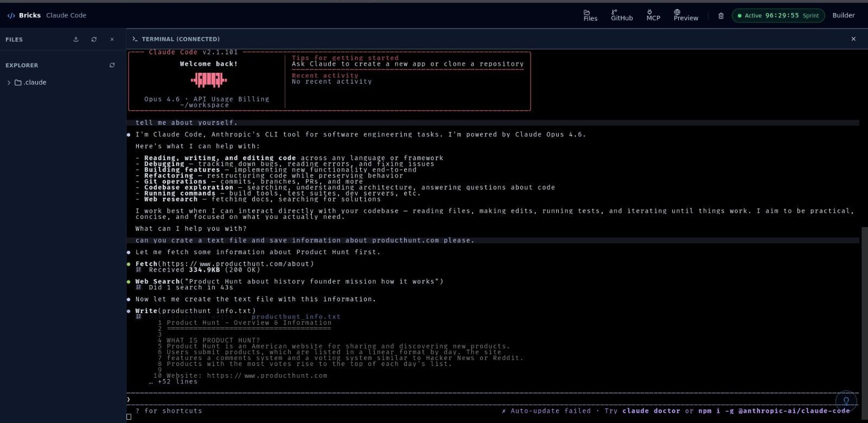The width and height of the screenshot is (868, 423).
Task: Click 'Opus 4.6 · API Usage Billing' text
Action: point(207,99)
